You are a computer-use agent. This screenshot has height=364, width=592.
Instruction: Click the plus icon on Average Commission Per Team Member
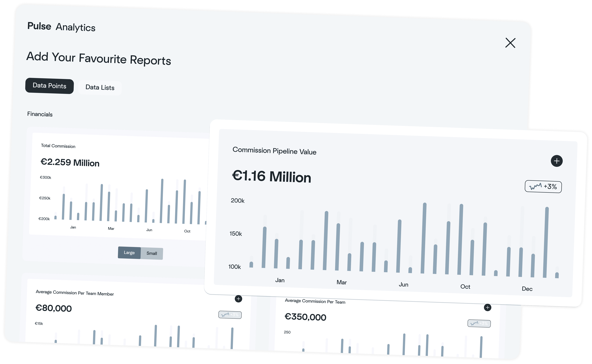pyautogui.click(x=238, y=299)
